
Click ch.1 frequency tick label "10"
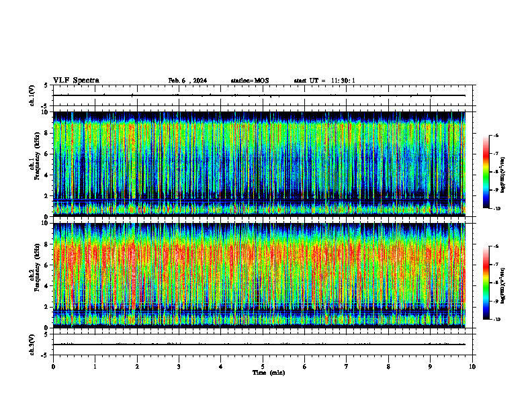(x=46, y=112)
